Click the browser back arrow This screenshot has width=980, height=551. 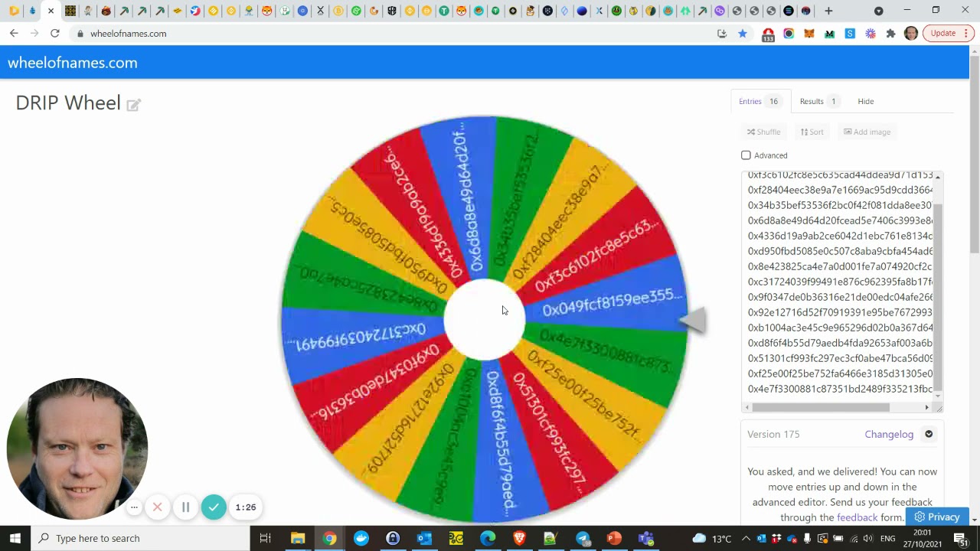coord(14,33)
